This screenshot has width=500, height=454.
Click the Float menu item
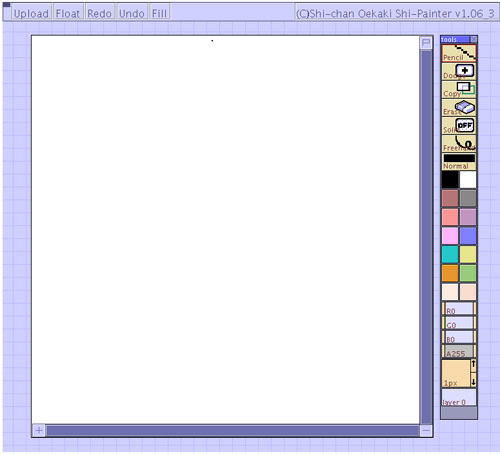[x=68, y=13]
